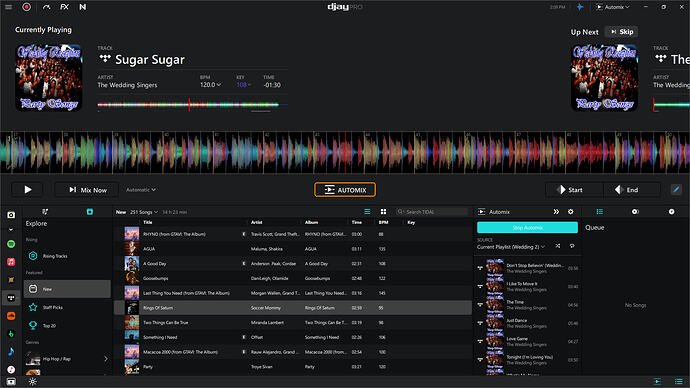Open the file browser icon at the bottom left
Image resolution: width=690 pixels, height=388 pixels.
[x=11, y=382]
